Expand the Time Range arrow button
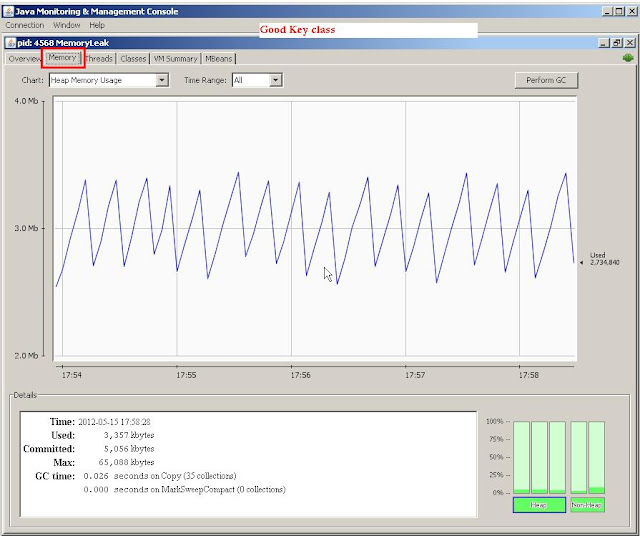Screen dimensions: 640x536 click(276, 80)
